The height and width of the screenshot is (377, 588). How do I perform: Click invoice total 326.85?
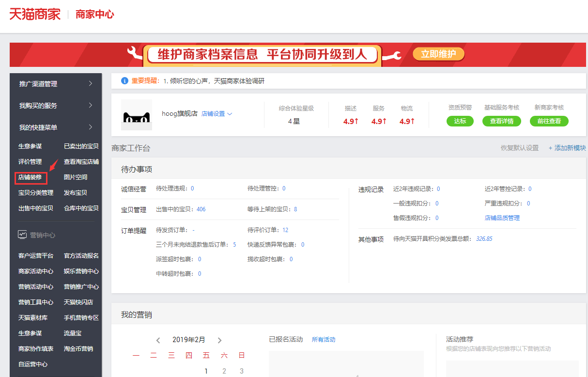[x=484, y=239]
